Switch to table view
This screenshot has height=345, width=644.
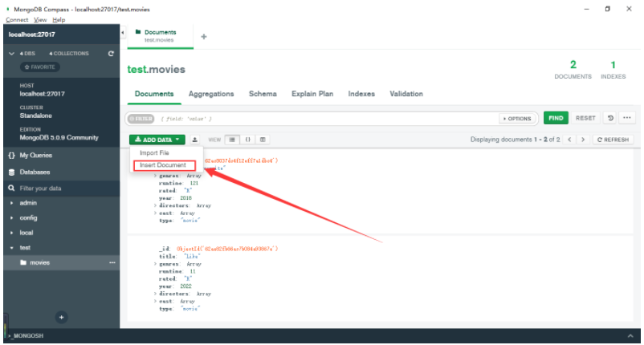tap(263, 140)
